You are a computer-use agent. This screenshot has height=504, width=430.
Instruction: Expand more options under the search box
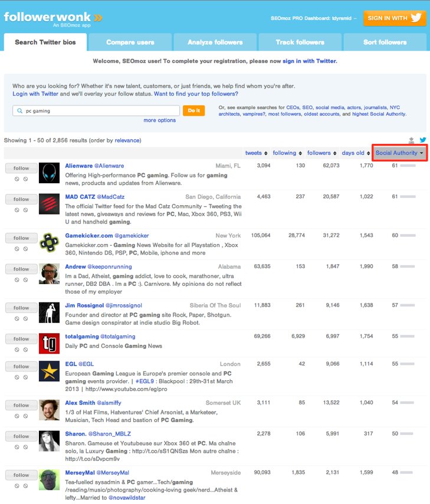pos(159,120)
